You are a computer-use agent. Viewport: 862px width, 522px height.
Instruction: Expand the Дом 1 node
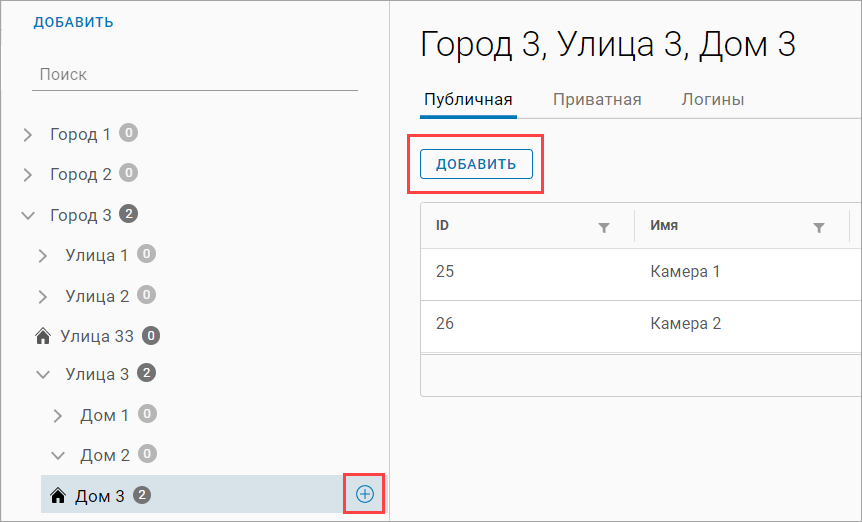click(58, 415)
